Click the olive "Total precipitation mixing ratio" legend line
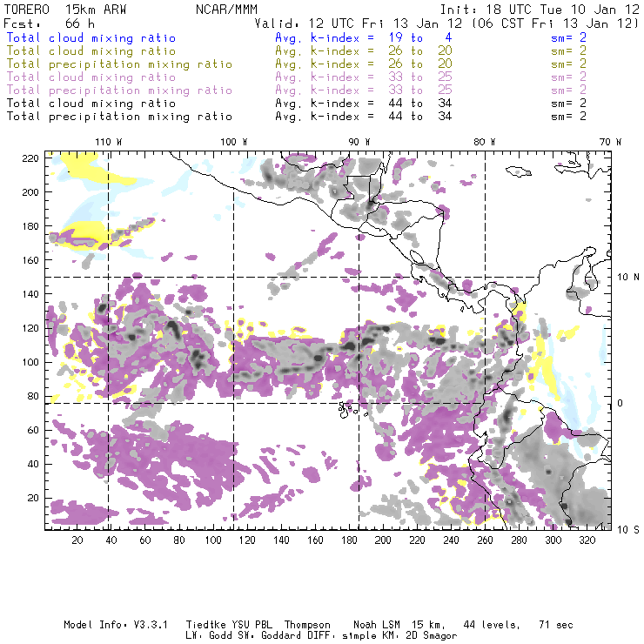Image resolution: width=644 pixels, height=644 pixels. pos(119,64)
